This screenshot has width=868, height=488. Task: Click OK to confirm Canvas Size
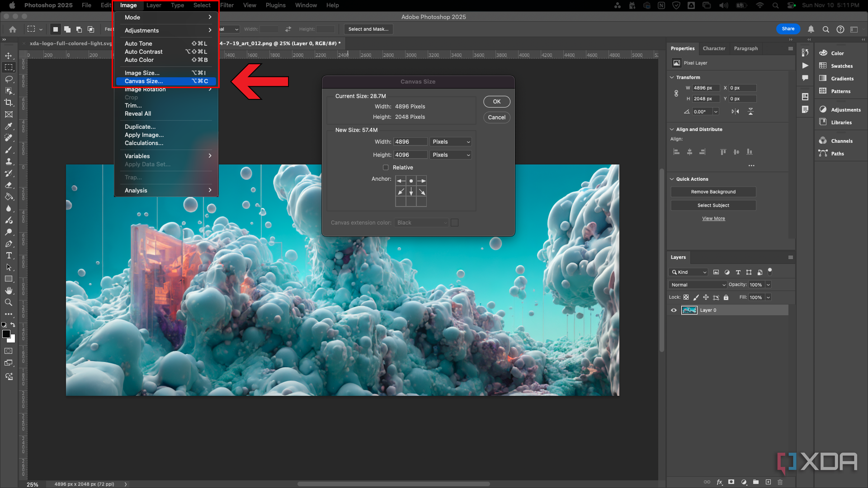pos(496,101)
